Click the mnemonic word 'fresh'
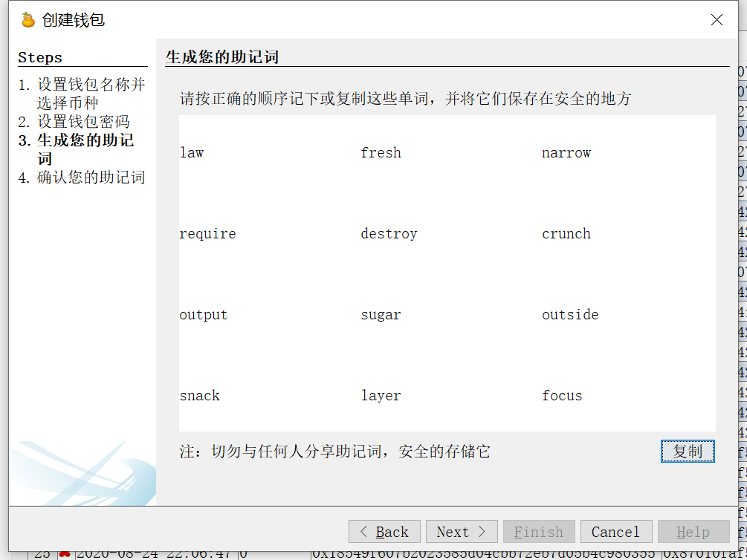The height and width of the screenshot is (560, 747). [x=381, y=153]
